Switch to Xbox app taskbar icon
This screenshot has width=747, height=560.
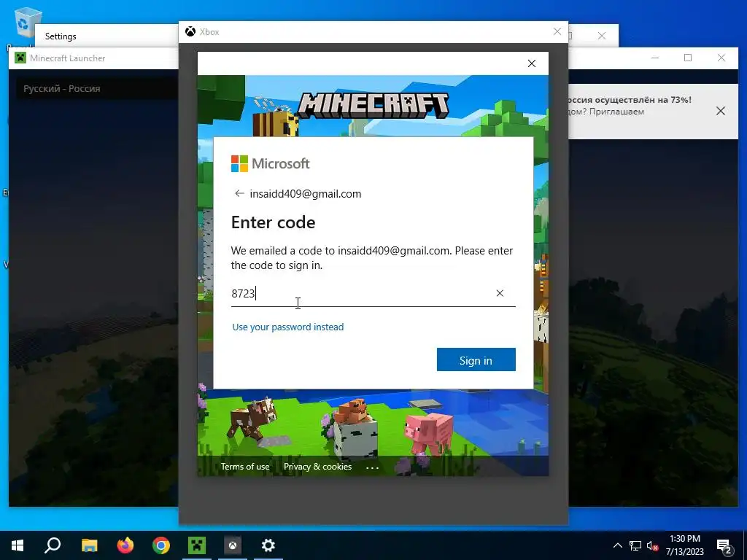coord(233,545)
